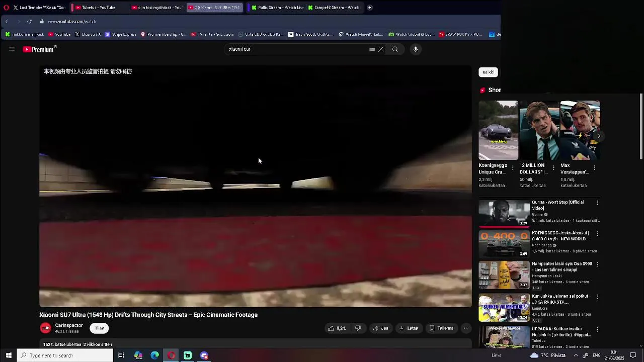Viewport: 644px width, 362px height.
Task: Open a new browser tab
Action: coord(370,8)
